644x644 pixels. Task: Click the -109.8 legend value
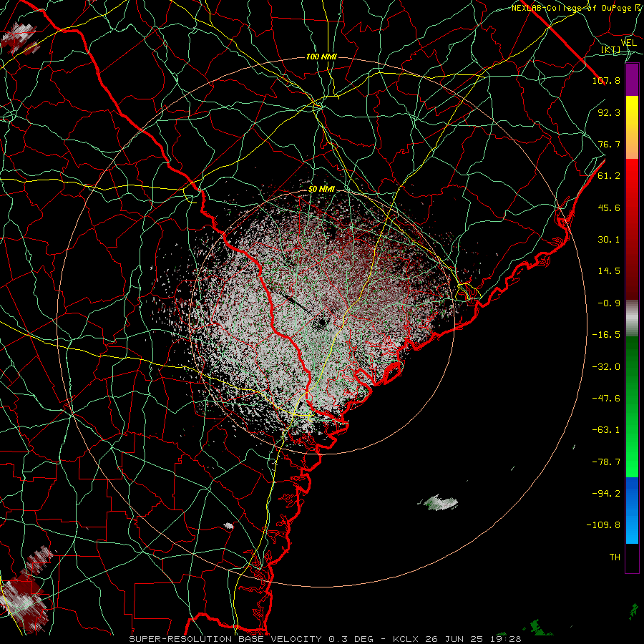[603, 525]
